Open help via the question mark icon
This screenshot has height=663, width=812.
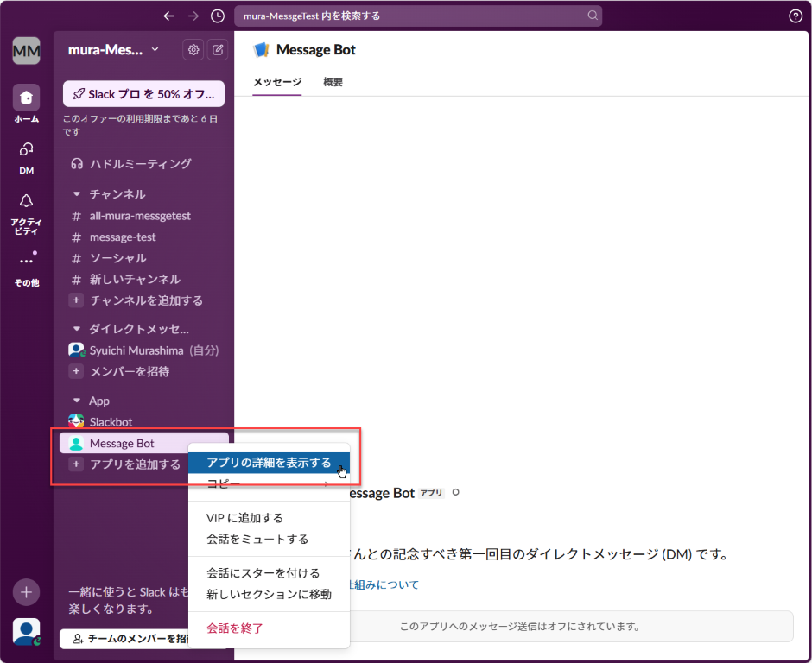[796, 16]
